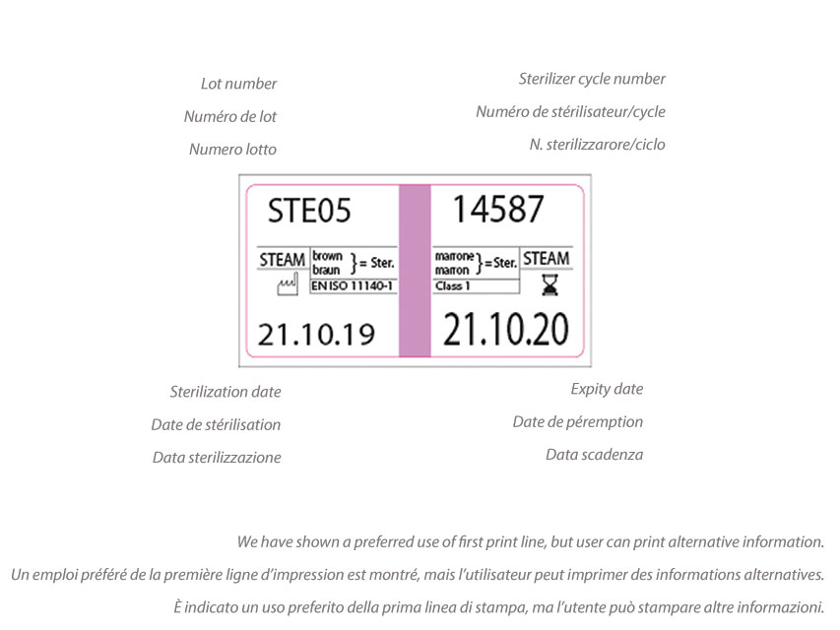Click the English note about first print line
840x630 pixels.
pyautogui.click(x=530, y=542)
